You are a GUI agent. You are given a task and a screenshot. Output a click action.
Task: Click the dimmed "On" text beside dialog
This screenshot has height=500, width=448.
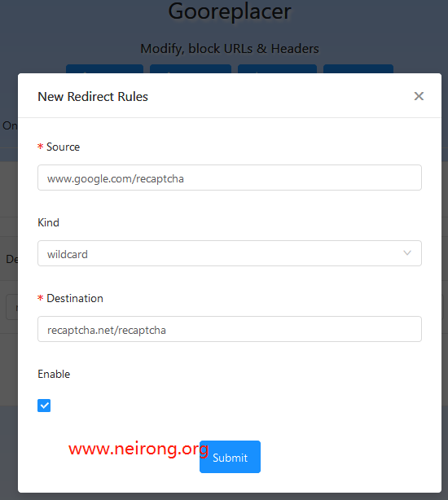(x=10, y=125)
